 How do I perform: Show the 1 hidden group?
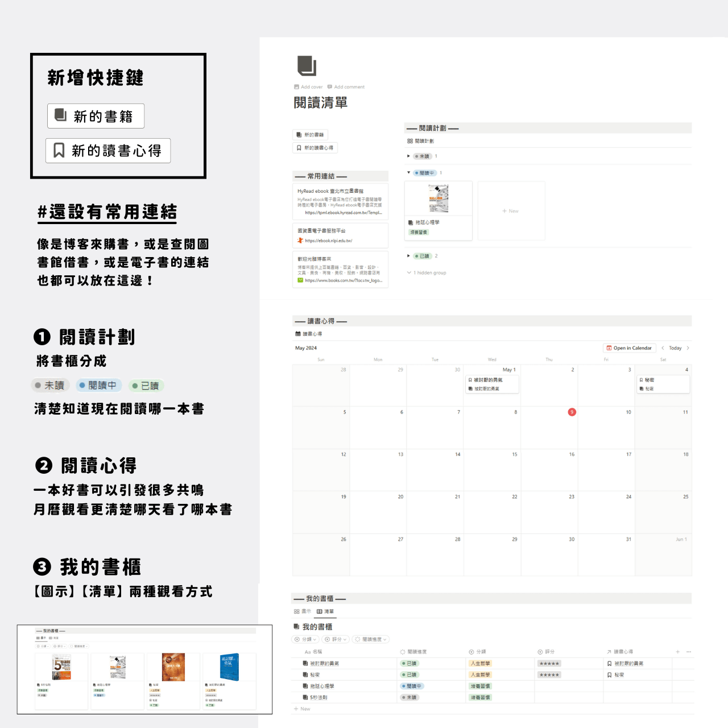[427, 273]
